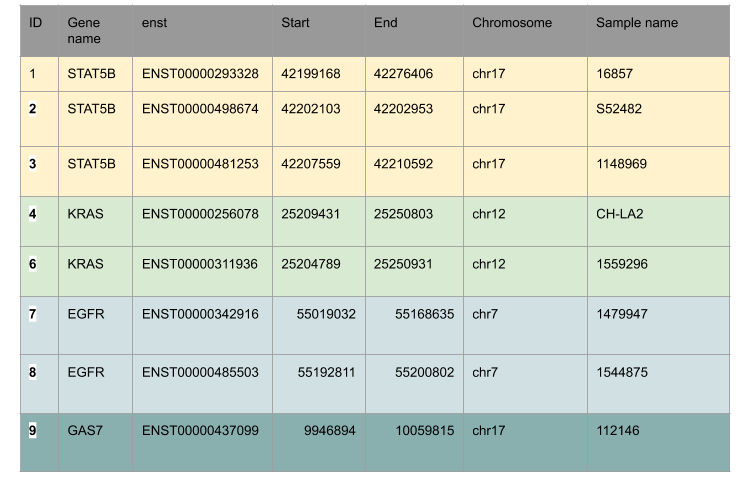The width and height of the screenshot is (742, 481).
Task: Select the Gene name column header
Action: click(84, 30)
